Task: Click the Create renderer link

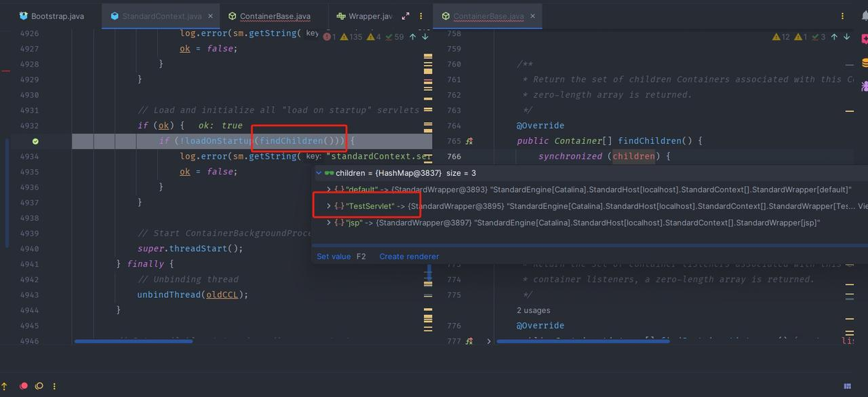Action: point(409,257)
